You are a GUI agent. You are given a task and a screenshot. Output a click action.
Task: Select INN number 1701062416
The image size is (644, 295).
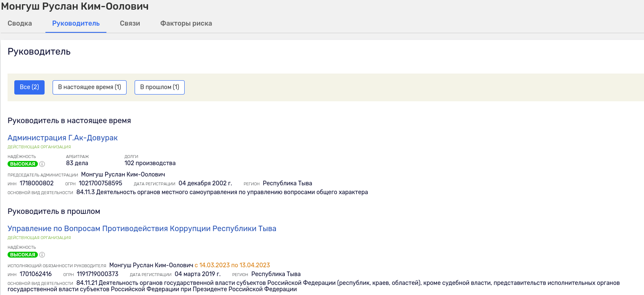coord(36,274)
